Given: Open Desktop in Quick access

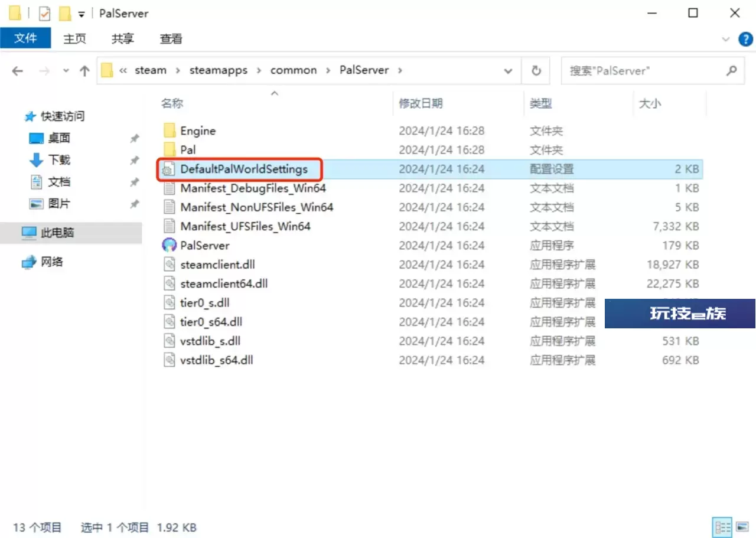Looking at the screenshot, I should tap(59, 138).
